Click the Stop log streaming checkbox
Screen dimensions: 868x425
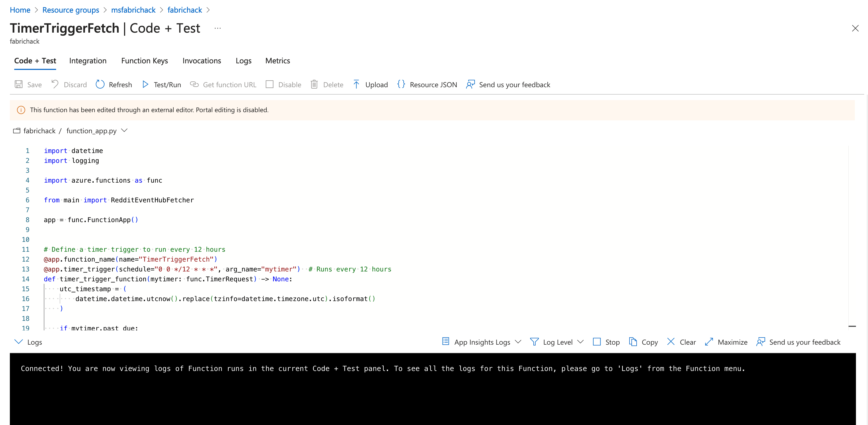pos(597,342)
